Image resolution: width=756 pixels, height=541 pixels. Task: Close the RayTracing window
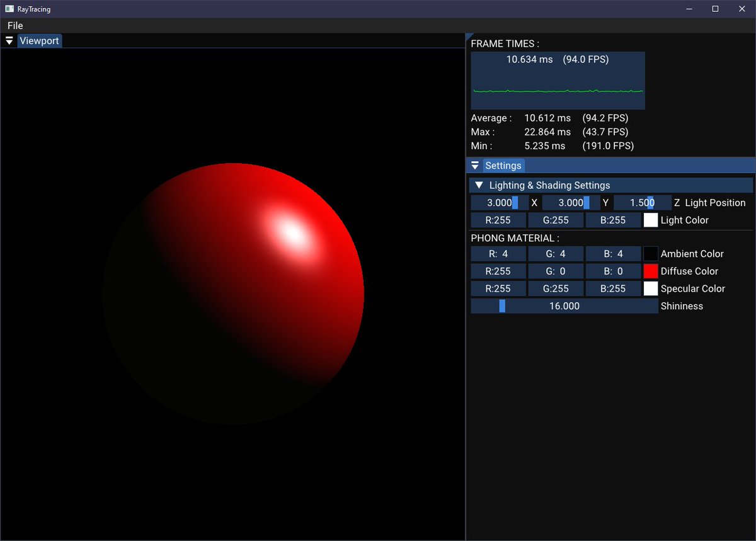742,9
